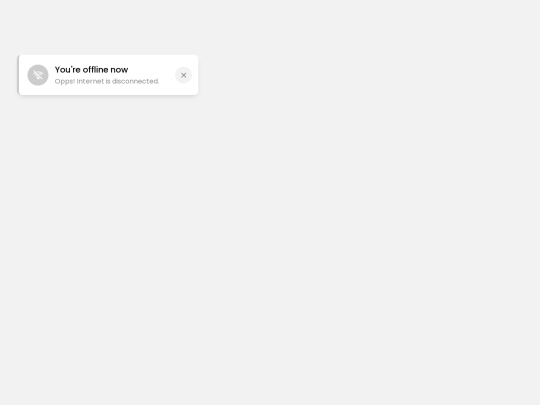Close the "You're offline now" toast
Screen dimensions: 540x405
(x=183, y=75)
